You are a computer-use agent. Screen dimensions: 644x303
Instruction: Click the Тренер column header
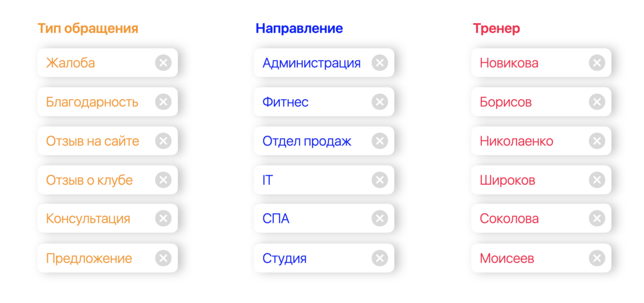click(496, 28)
